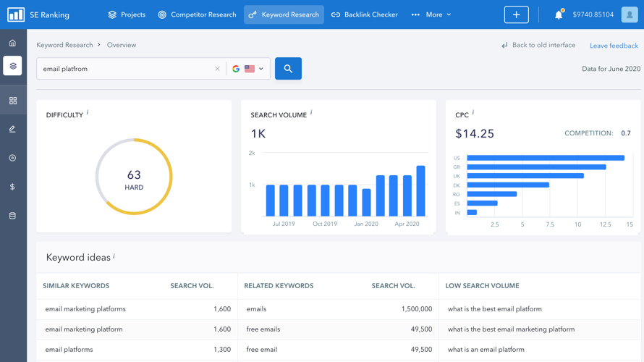Click the pencil edit sidebar icon

(x=12, y=129)
